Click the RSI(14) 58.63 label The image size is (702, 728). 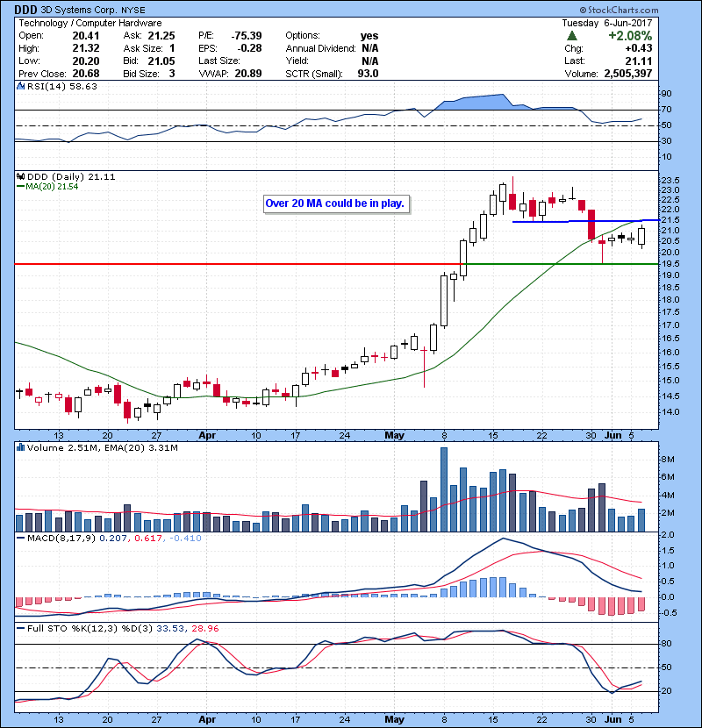coord(62,86)
